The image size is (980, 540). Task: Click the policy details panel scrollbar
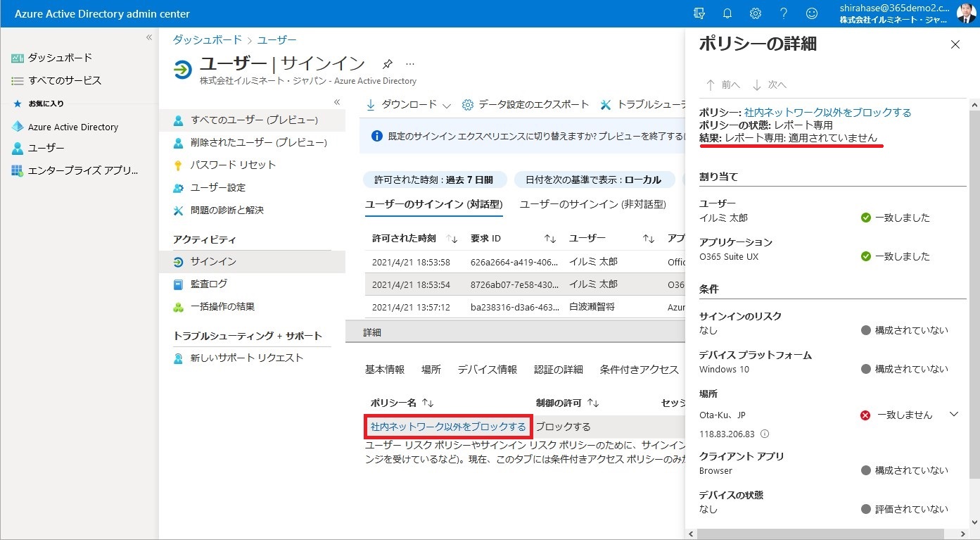point(974,282)
